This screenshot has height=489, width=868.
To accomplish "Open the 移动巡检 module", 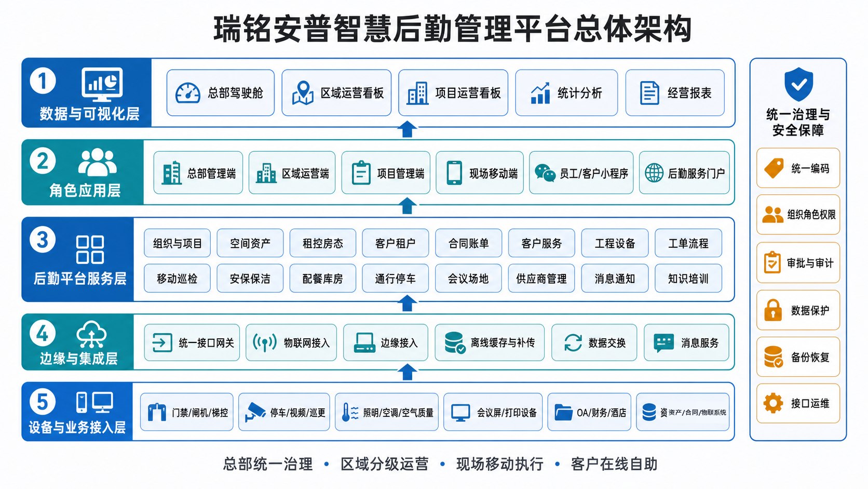I will tap(177, 279).
